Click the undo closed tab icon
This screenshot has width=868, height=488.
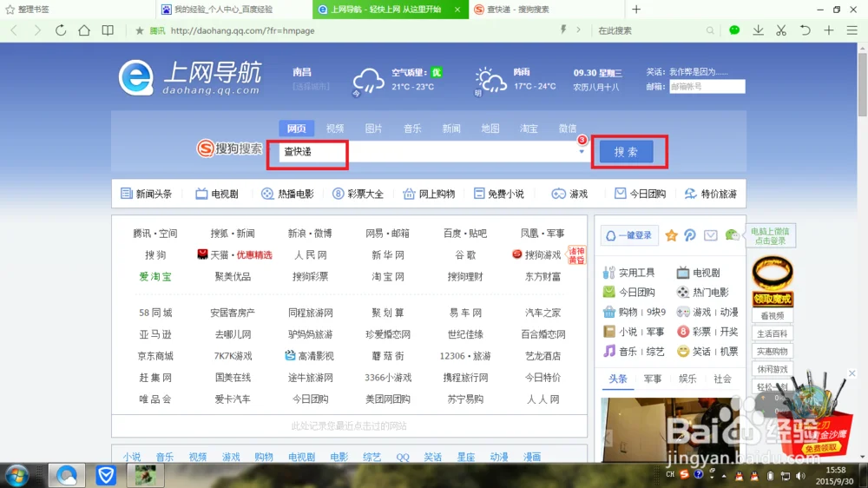pyautogui.click(x=805, y=30)
